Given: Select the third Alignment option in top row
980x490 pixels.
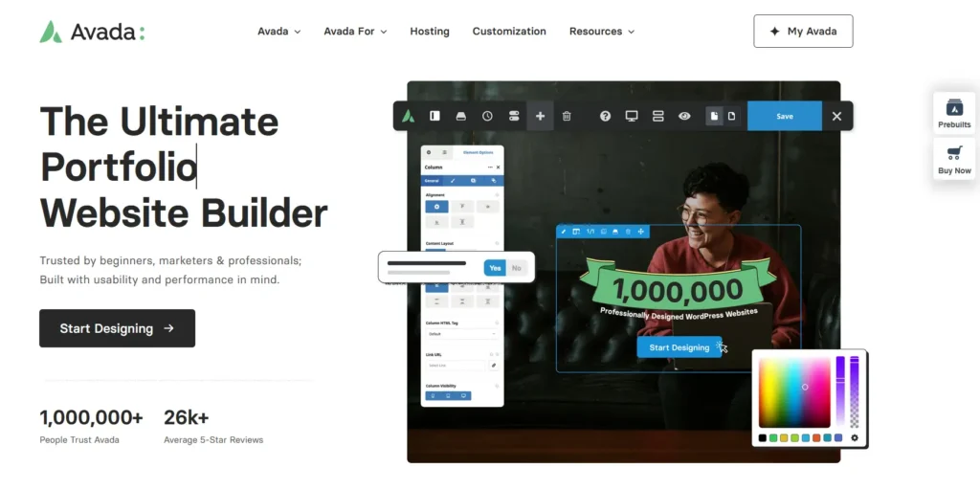Looking at the screenshot, I should click(487, 207).
